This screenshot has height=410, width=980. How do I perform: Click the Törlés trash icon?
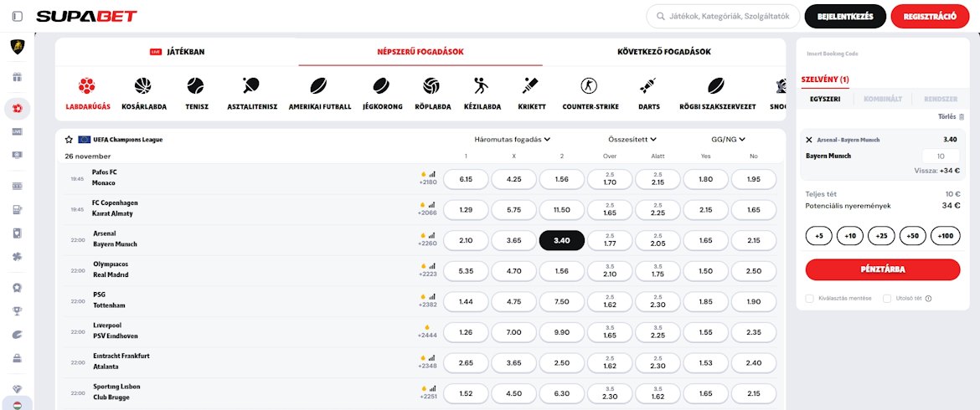click(962, 117)
